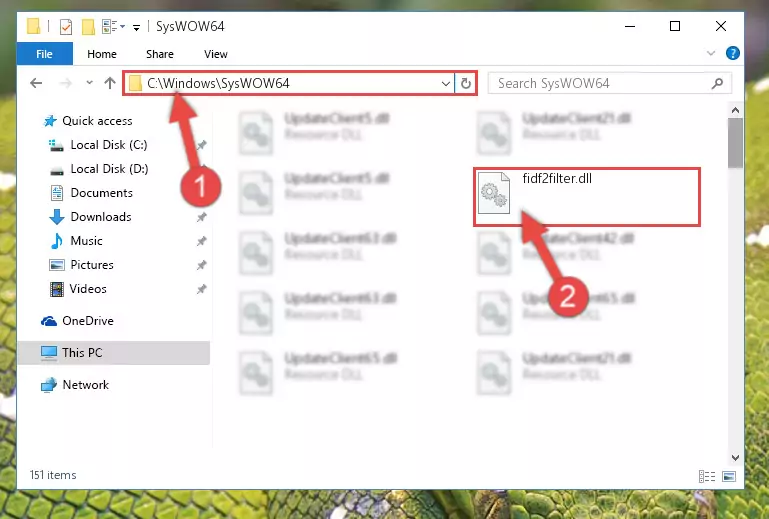This screenshot has width=769, height=519.
Task: Click the address bar path C:\Windows\SysWOW64
Action: pyautogui.click(x=219, y=83)
